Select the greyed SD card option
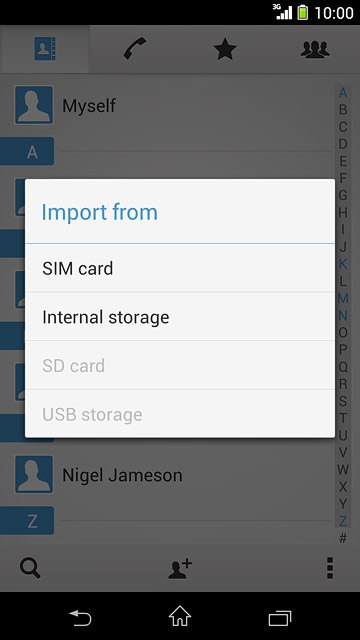The width and height of the screenshot is (360, 640). click(180, 365)
